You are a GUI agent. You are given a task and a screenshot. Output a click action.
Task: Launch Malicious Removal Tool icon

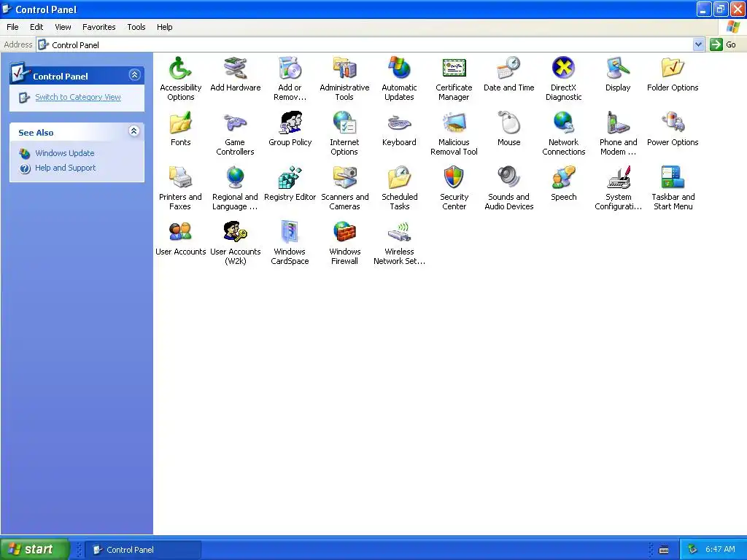click(x=454, y=122)
